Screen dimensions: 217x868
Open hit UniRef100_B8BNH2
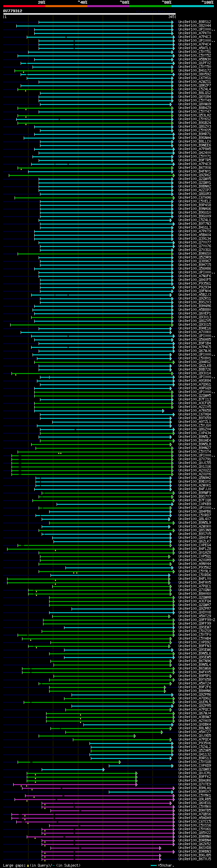(195, 187)
